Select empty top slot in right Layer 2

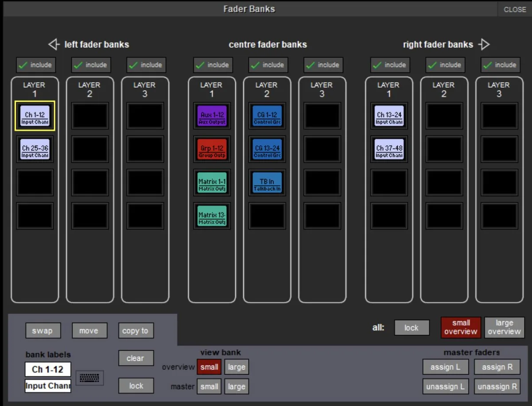pyautogui.click(x=444, y=116)
